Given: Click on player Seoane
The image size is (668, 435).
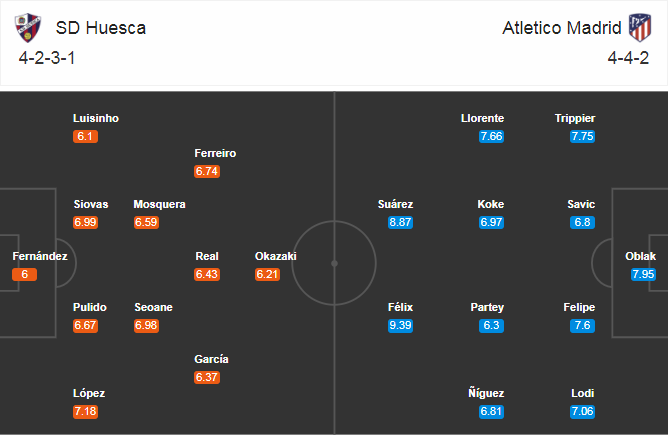Looking at the screenshot, I should point(153,307).
